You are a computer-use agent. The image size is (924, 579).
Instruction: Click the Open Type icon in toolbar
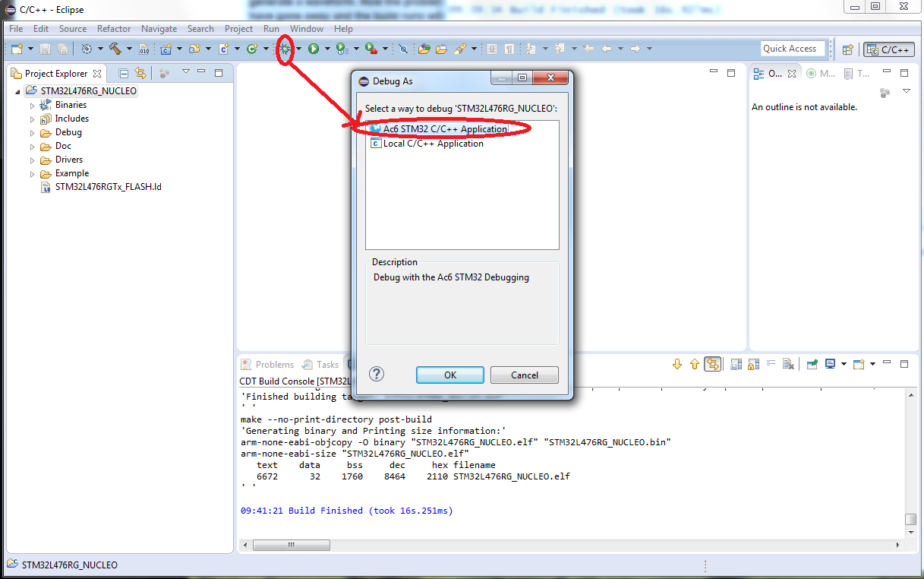click(424, 49)
